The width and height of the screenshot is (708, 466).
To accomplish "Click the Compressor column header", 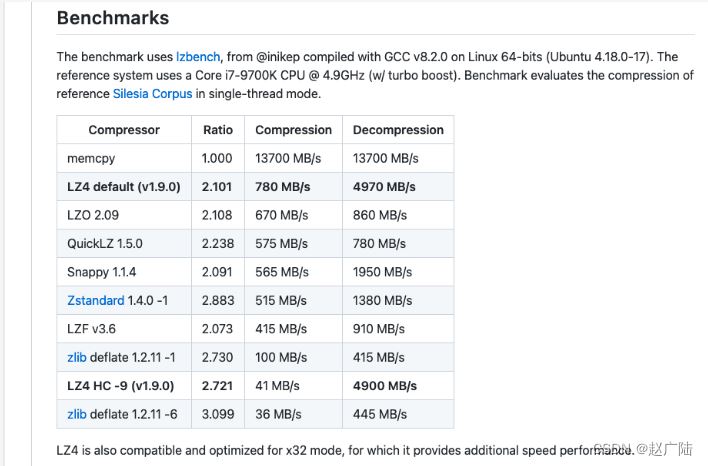I will coord(124,130).
